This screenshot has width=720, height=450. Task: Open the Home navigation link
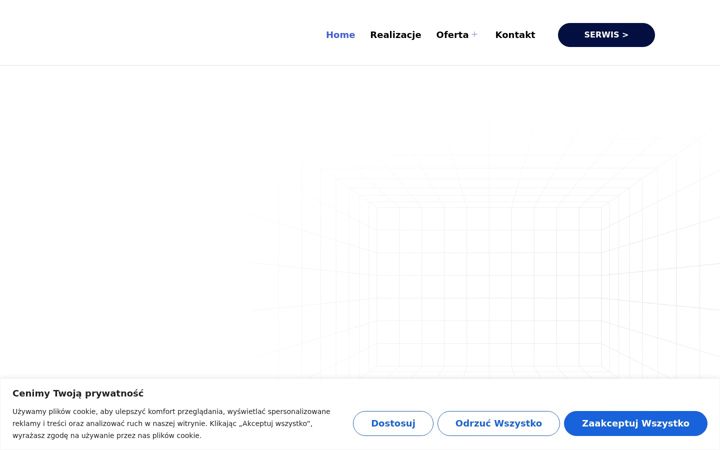pos(340,35)
